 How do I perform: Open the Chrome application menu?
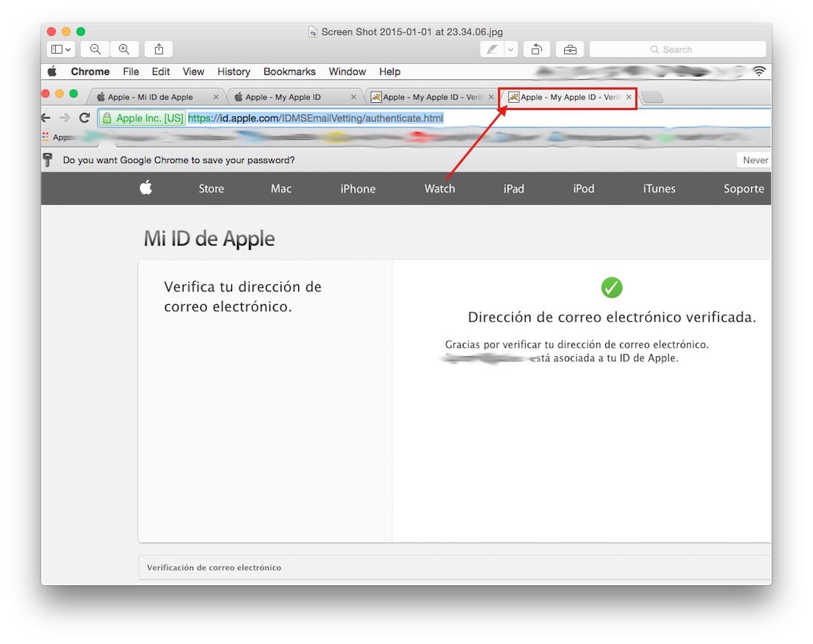(90, 71)
